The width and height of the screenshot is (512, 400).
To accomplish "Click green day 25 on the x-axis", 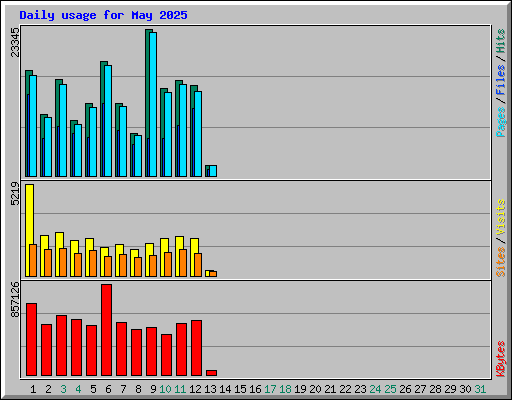I will click(x=390, y=389).
